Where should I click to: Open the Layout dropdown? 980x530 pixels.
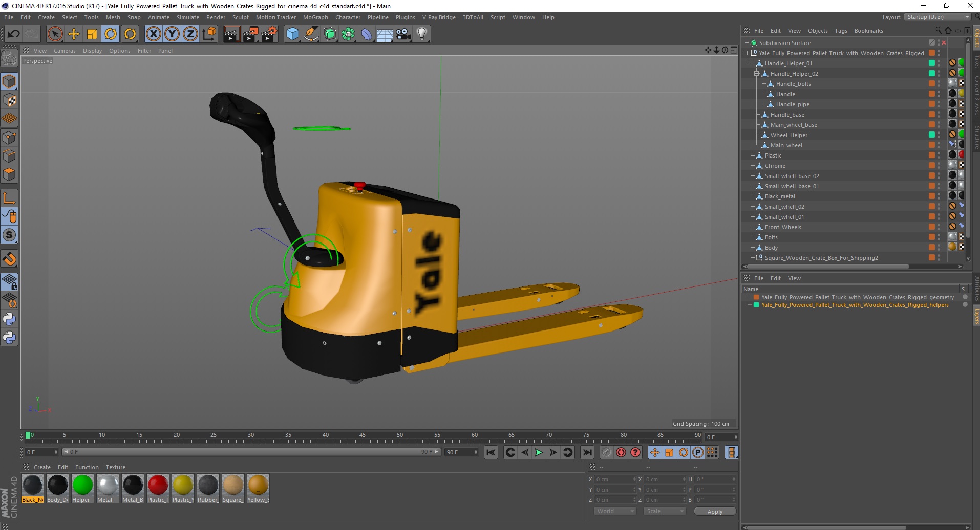click(938, 17)
